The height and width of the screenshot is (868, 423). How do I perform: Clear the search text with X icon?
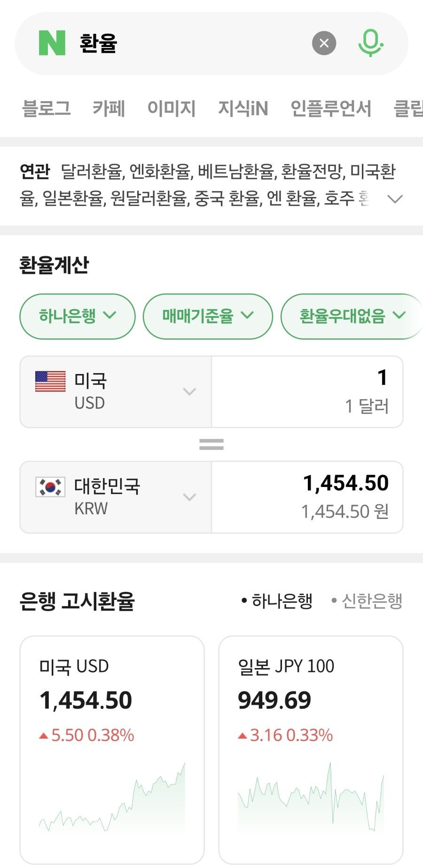coord(324,43)
